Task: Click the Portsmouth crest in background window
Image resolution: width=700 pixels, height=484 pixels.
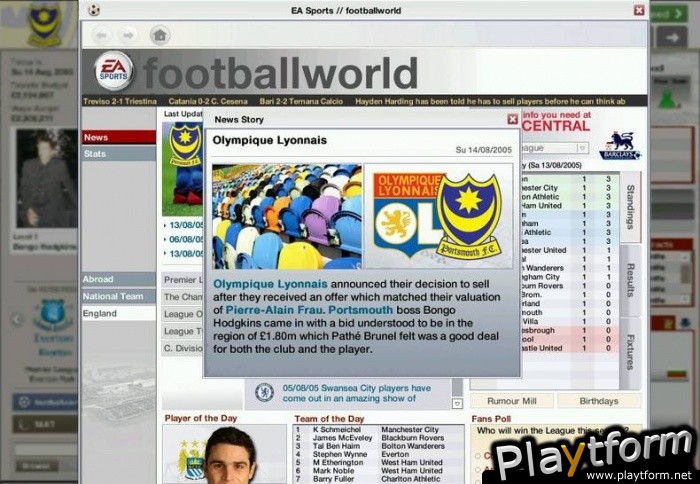Action: [43, 23]
